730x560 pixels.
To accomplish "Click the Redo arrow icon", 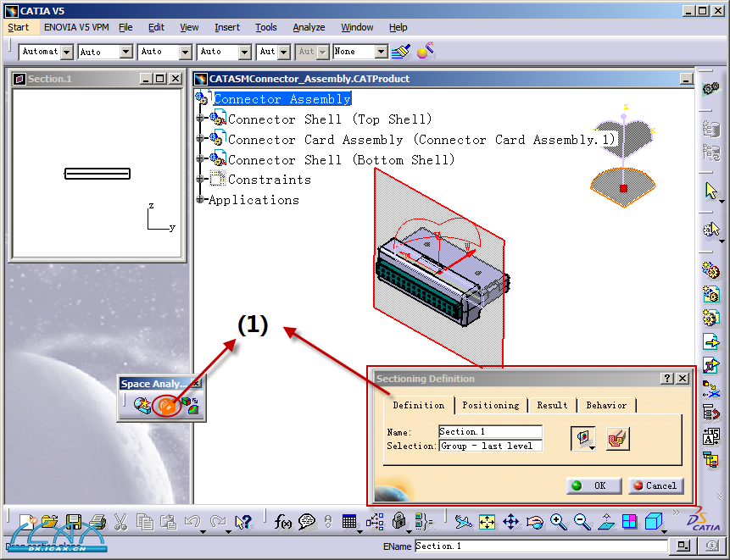I will tap(217, 522).
